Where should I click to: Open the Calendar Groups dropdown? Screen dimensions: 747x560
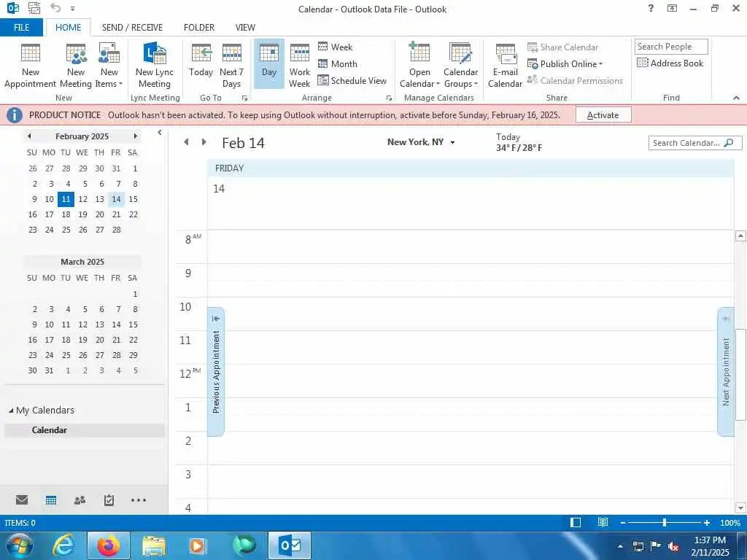[461, 65]
